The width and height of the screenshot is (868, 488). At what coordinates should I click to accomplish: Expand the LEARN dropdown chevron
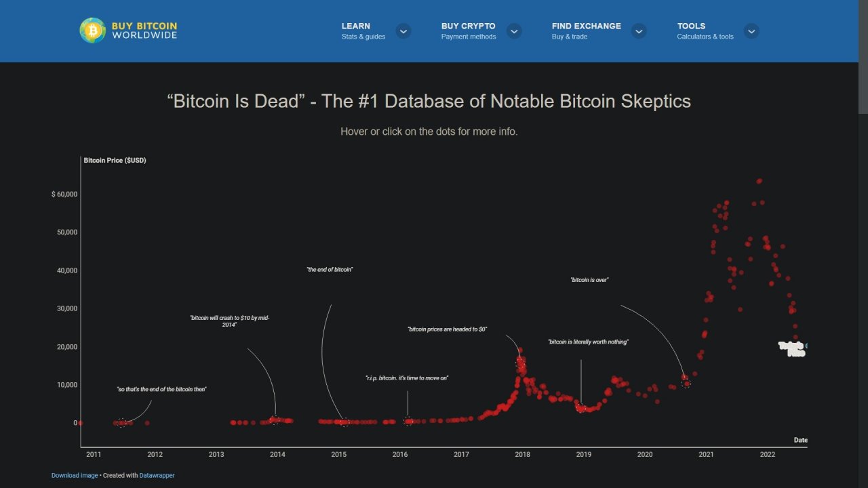403,31
